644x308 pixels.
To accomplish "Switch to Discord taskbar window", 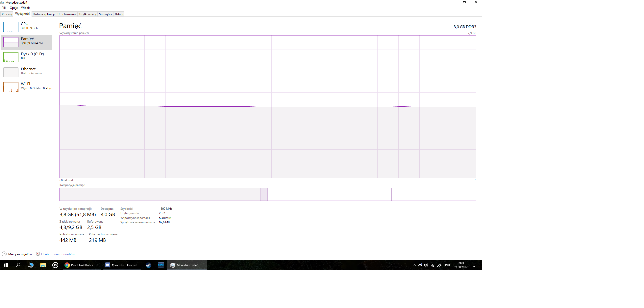I will [x=121, y=265].
